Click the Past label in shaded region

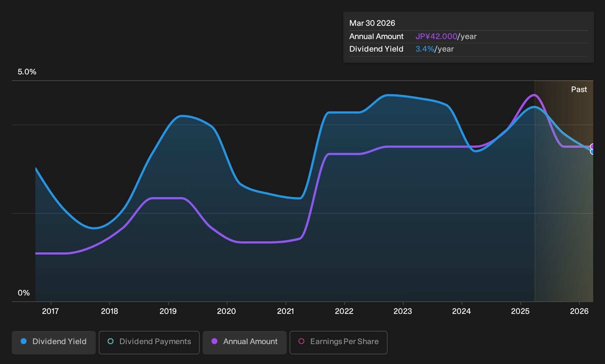coord(579,90)
